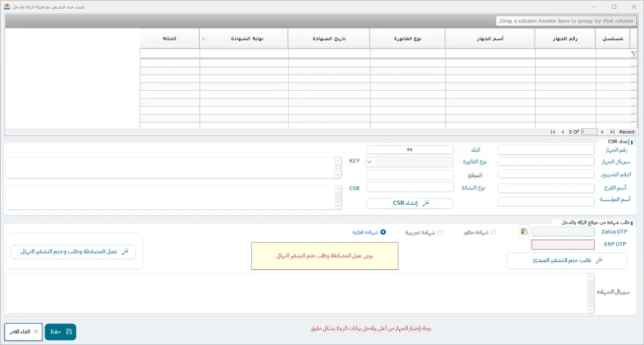Screen dimensions: 644x345
Task: Cancel using الغاء الامر button
Action: pos(23,332)
